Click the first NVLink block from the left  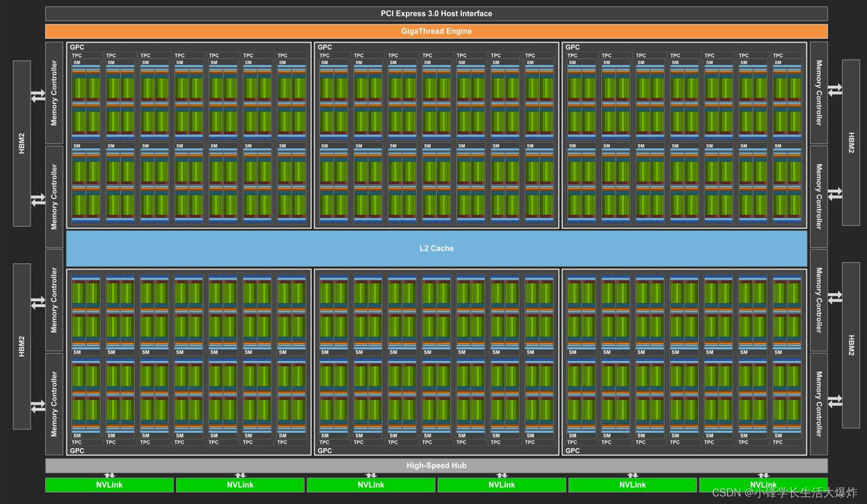109,485
